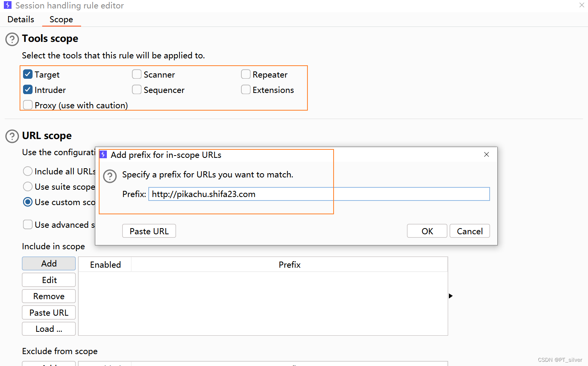Close the Session handling rule editor
Viewport: 588px width, 366px height.
pos(581,5)
